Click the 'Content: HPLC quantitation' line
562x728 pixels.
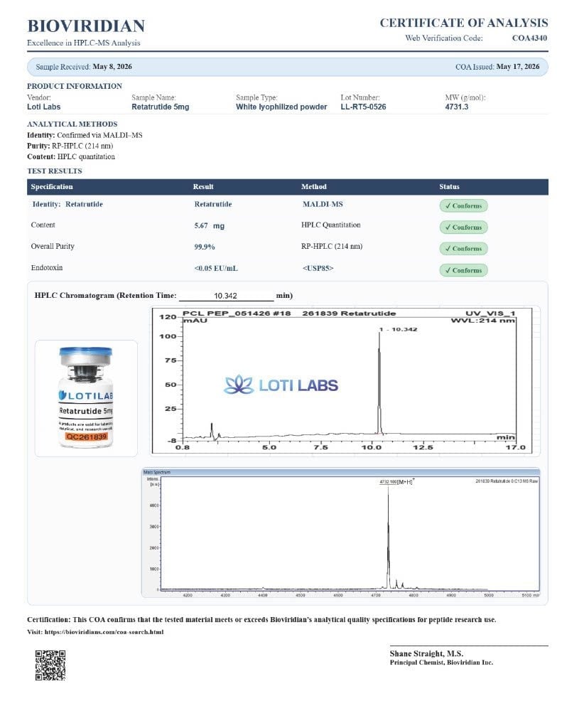point(70,156)
